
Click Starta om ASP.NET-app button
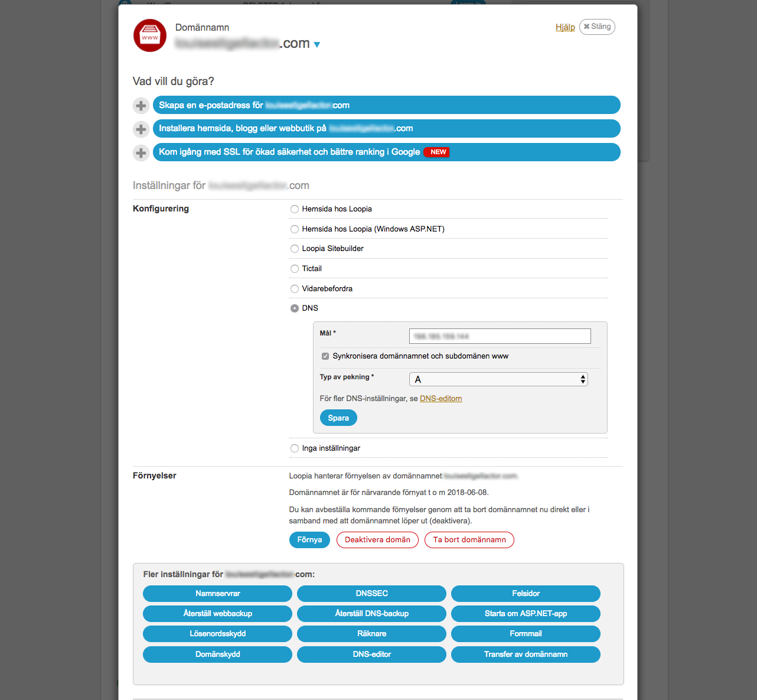click(x=526, y=614)
